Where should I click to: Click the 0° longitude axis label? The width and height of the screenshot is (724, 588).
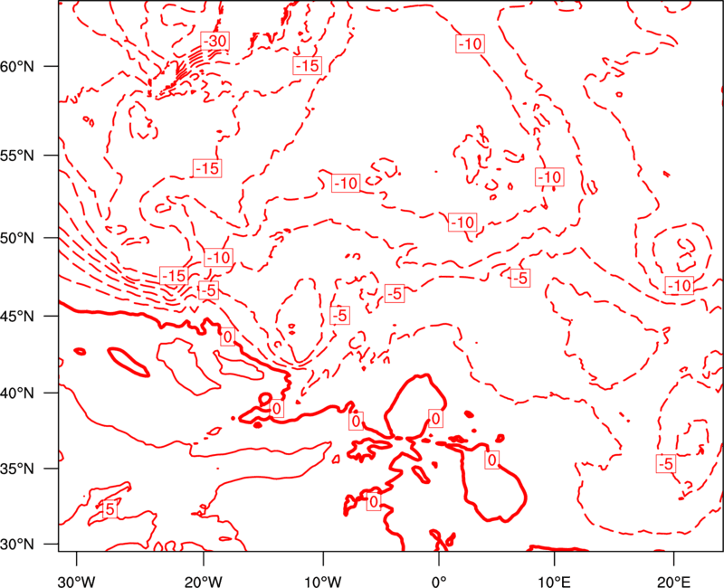(439, 581)
